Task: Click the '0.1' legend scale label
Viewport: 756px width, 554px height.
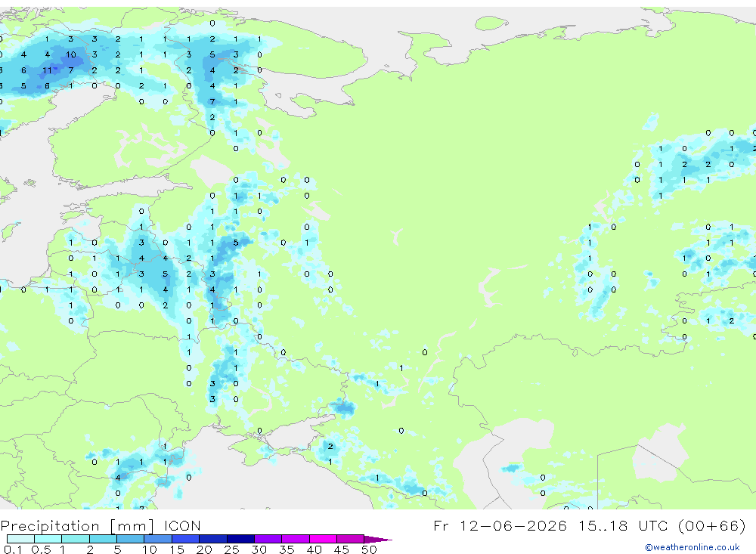Action: [x=13, y=549]
